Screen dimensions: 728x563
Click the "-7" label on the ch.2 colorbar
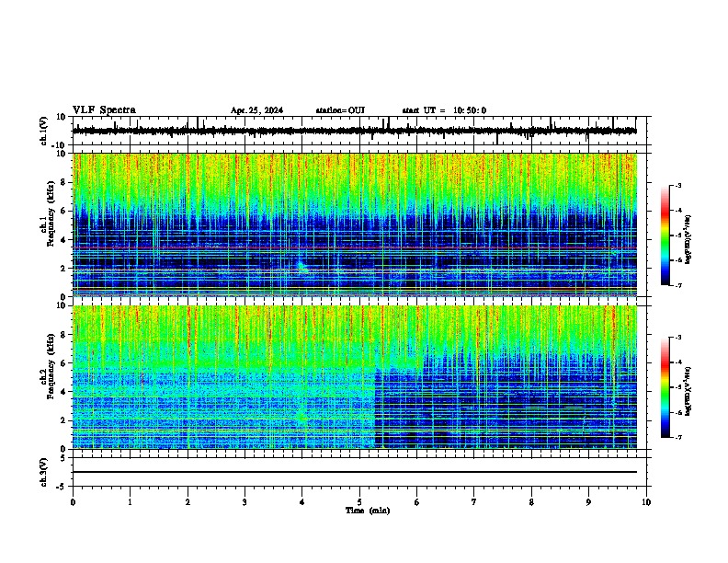pyautogui.click(x=677, y=437)
